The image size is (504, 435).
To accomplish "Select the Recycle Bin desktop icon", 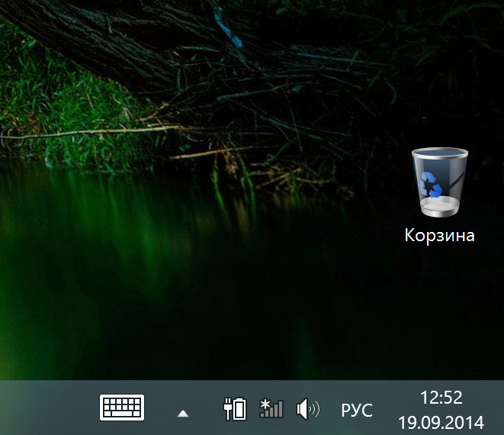I will click(x=440, y=182).
